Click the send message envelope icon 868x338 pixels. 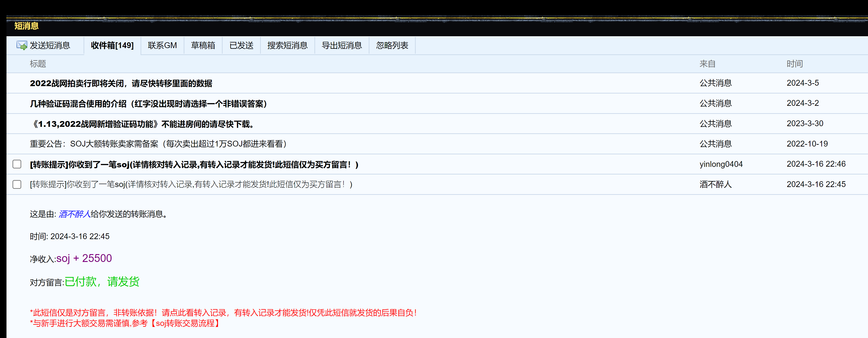click(21, 45)
